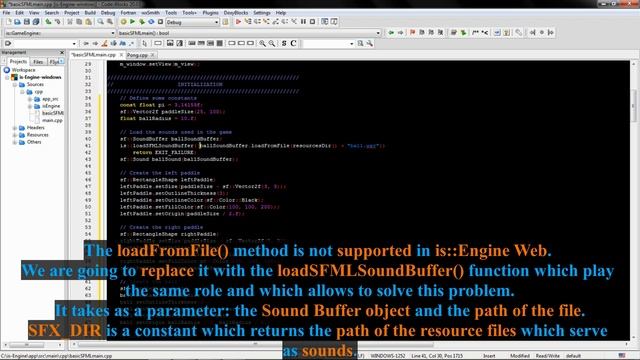Click the blue Rebuild icon

click(151, 22)
